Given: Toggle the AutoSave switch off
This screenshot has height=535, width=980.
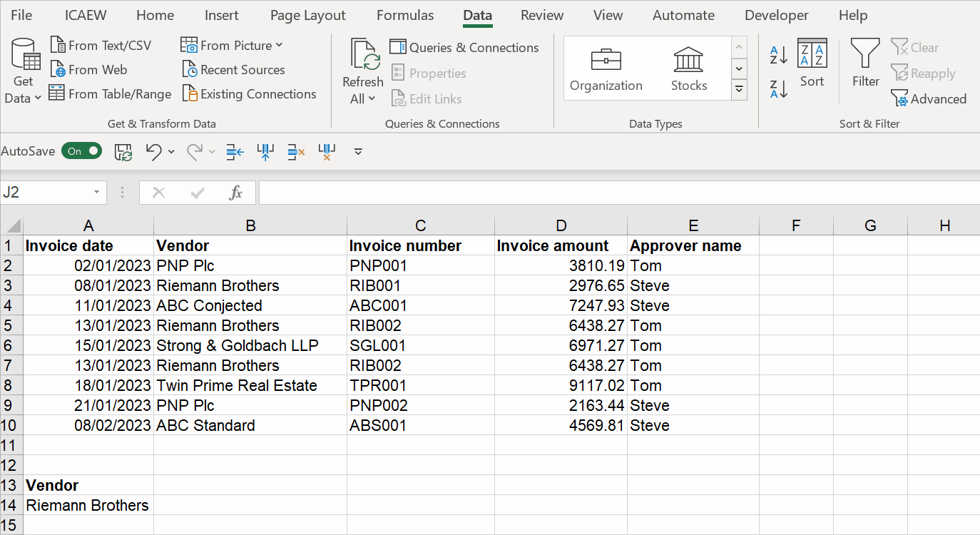Looking at the screenshot, I should pos(81,151).
